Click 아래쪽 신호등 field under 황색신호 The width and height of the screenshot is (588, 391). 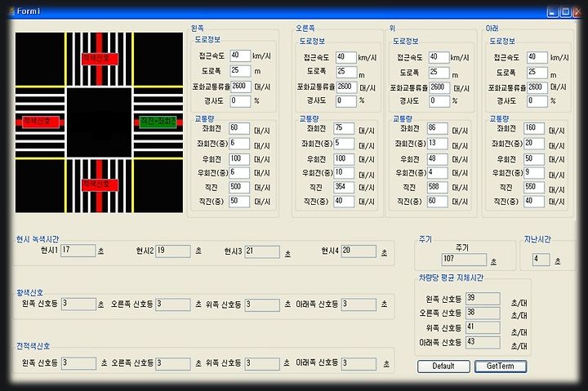[359, 304]
